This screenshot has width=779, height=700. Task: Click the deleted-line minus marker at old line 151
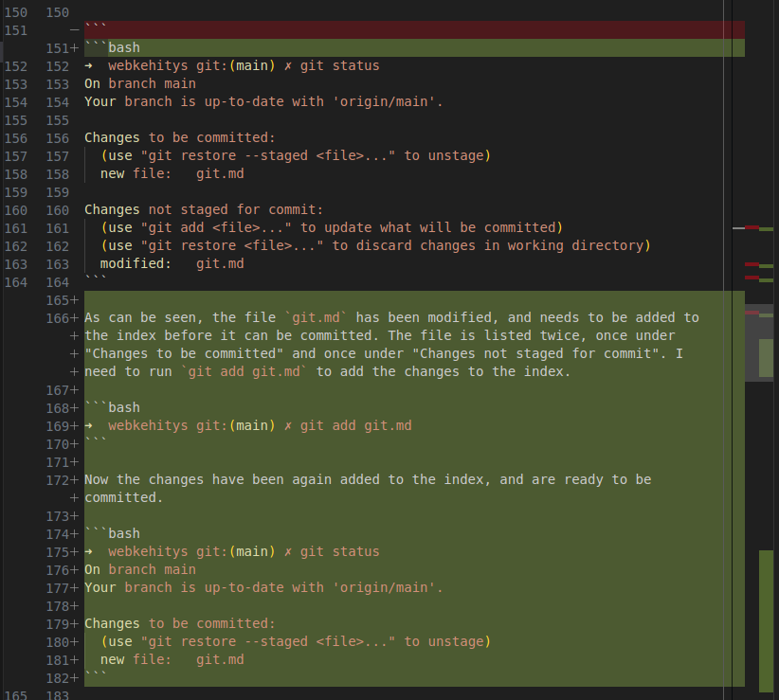(x=73, y=30)
